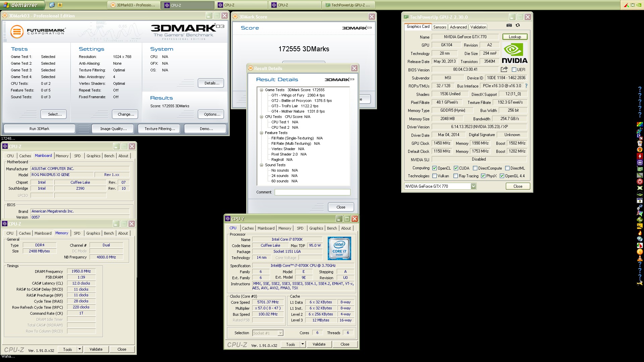Click the Futuremark Corporation logo
Screen dimensions: 644x362
pos(38,32)
